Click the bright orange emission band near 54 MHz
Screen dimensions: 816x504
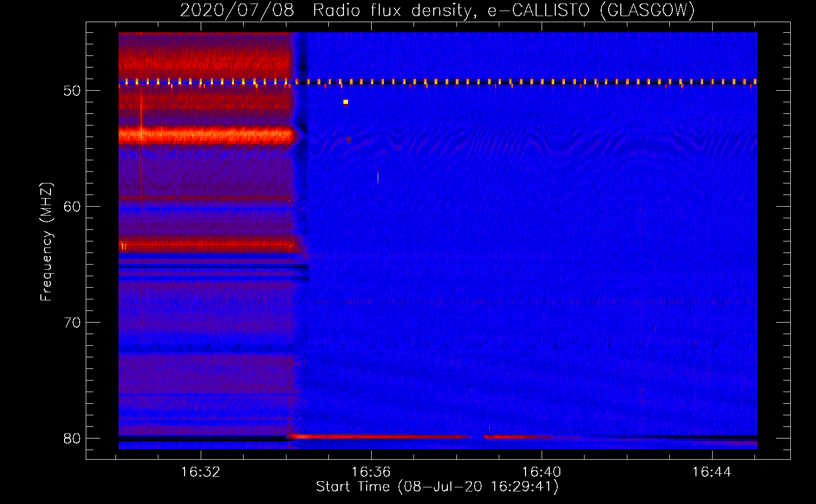(x=206, y=136)
